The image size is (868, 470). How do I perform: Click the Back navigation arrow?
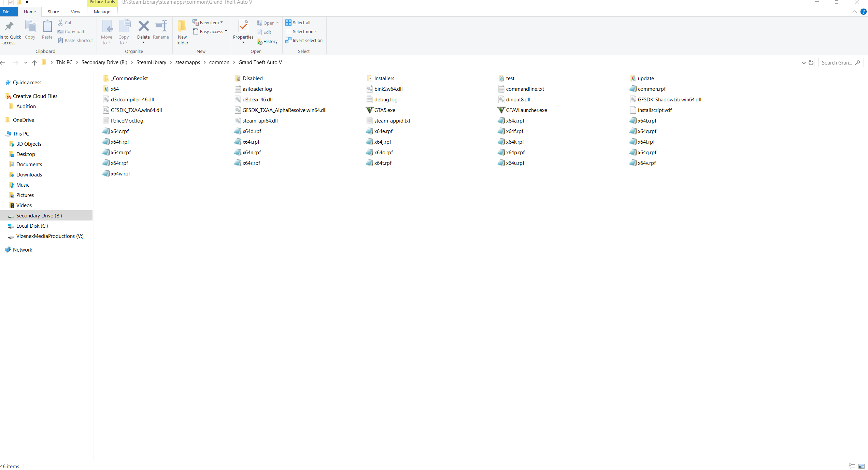click(x=3, y=62)
